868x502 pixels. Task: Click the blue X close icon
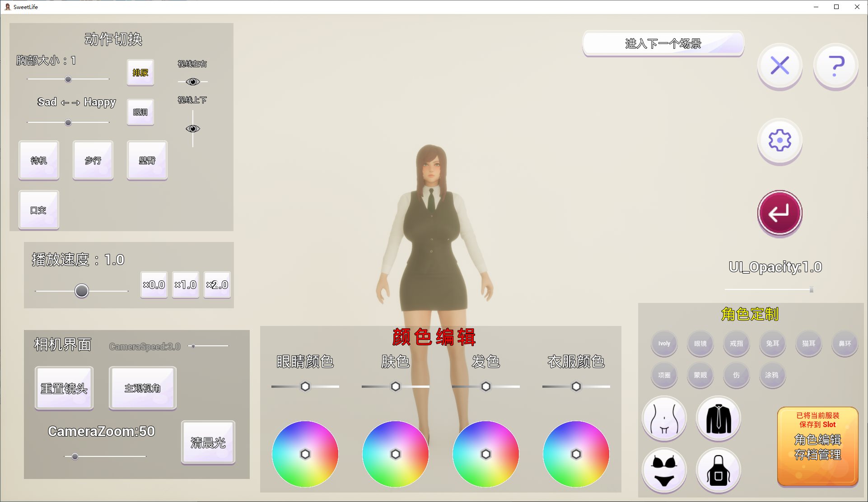779,66
